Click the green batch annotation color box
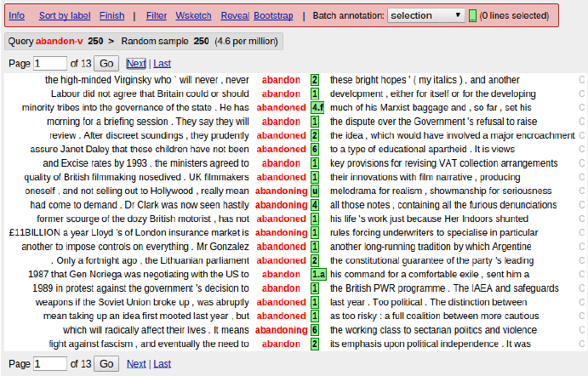Viewport: 588px width, 376px height. (472, 15)
